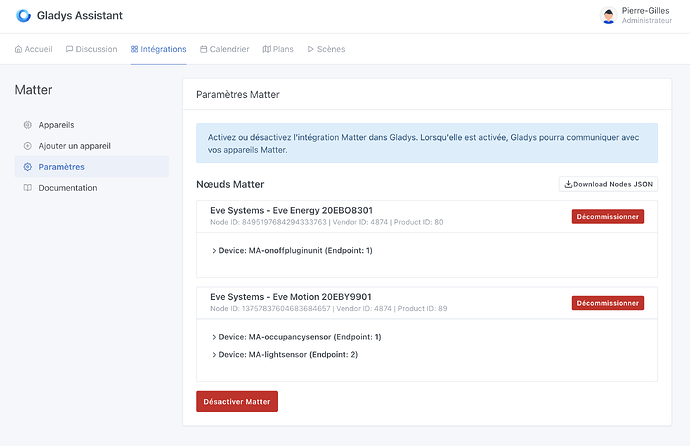The image size is (690, 446).
Task: Open Documentation in the Matter sidebar
Action: coord(92,188)
